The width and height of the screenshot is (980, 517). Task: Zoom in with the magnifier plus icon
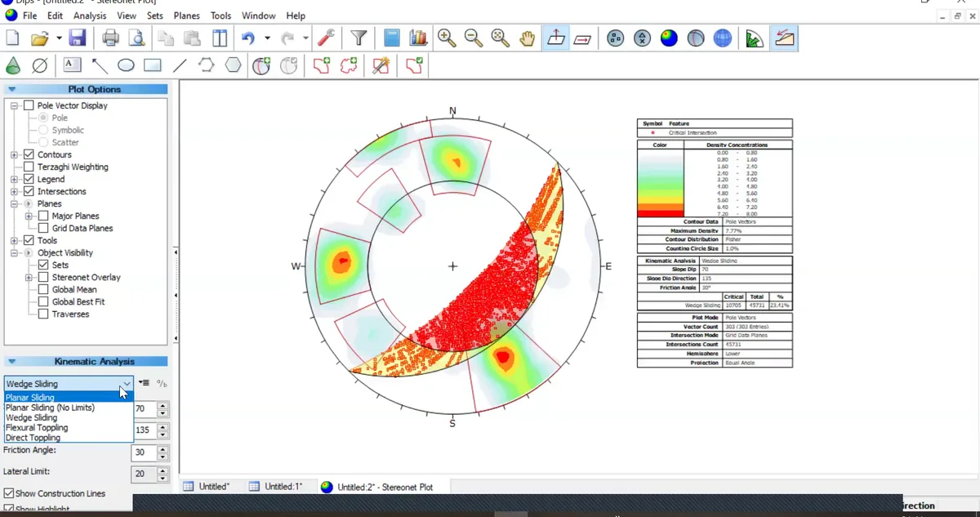point(447,38)
